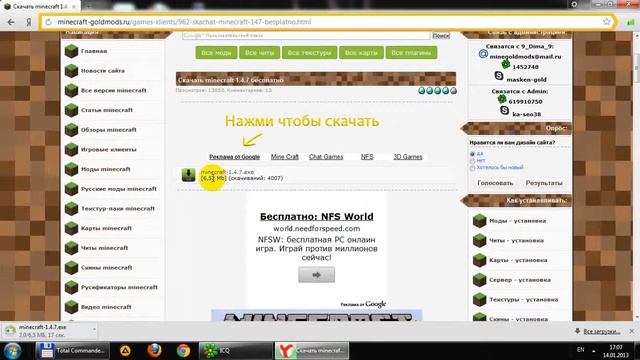Click the 'Голосовать' vote button
Image resolution: width=640 pixels, height=360 pixels.
point(495,183)
